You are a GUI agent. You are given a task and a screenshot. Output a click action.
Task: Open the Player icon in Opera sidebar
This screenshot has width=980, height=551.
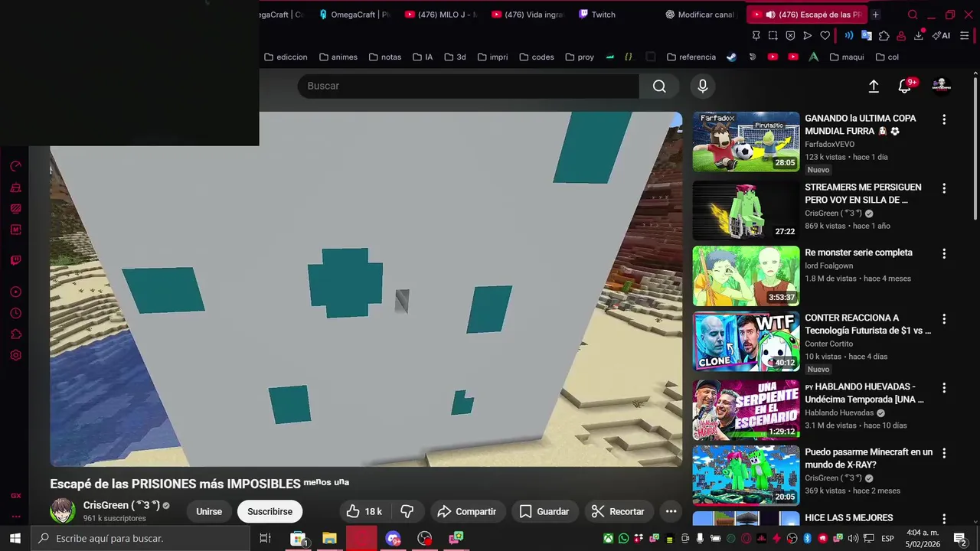click(15, 292)
